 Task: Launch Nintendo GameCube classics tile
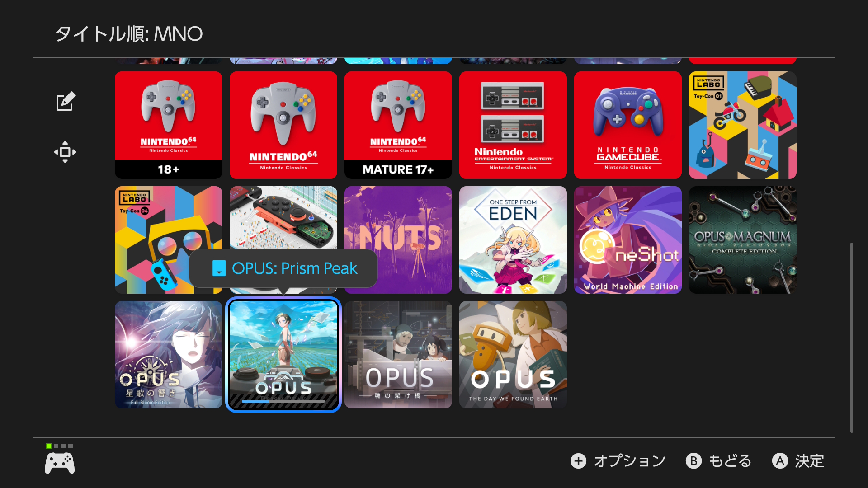click(628, 125)
